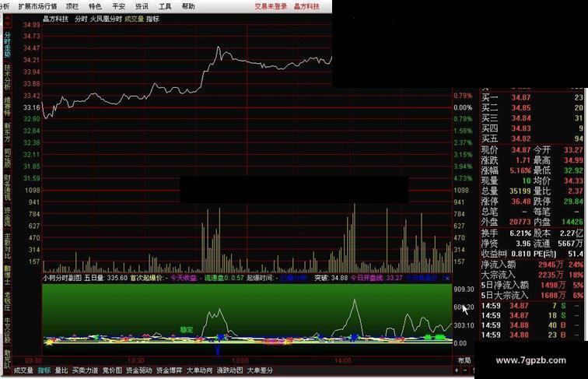Switch to 指标 bottom tab

(44, 370)
